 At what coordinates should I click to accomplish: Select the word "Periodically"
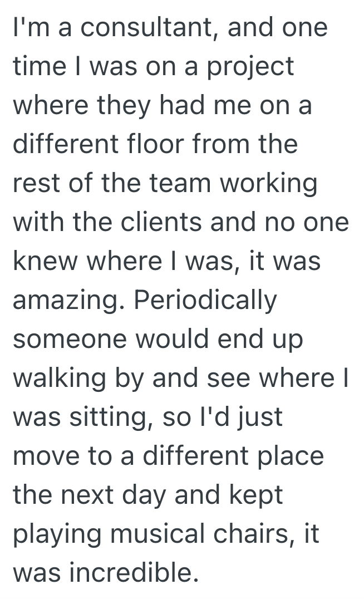tap(205, 301)
